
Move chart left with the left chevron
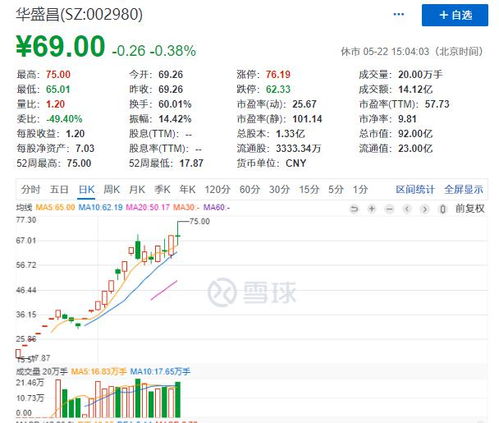coord(407,209)
